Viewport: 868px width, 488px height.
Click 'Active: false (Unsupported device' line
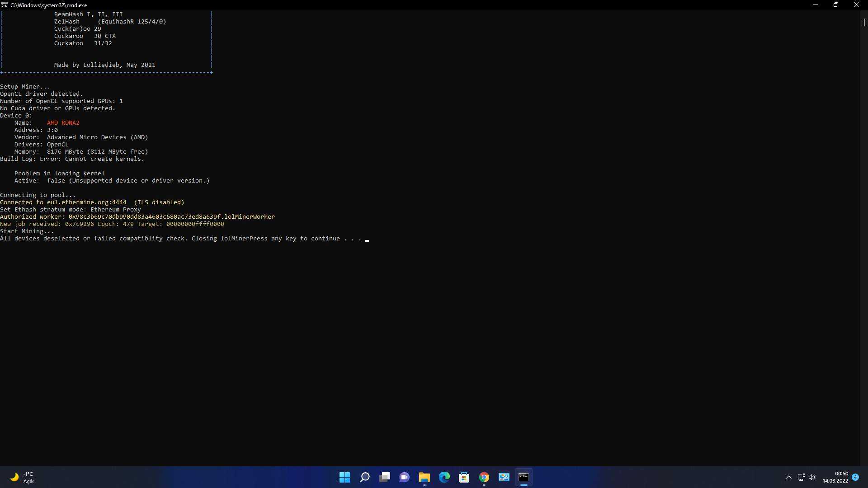(112, 181)
